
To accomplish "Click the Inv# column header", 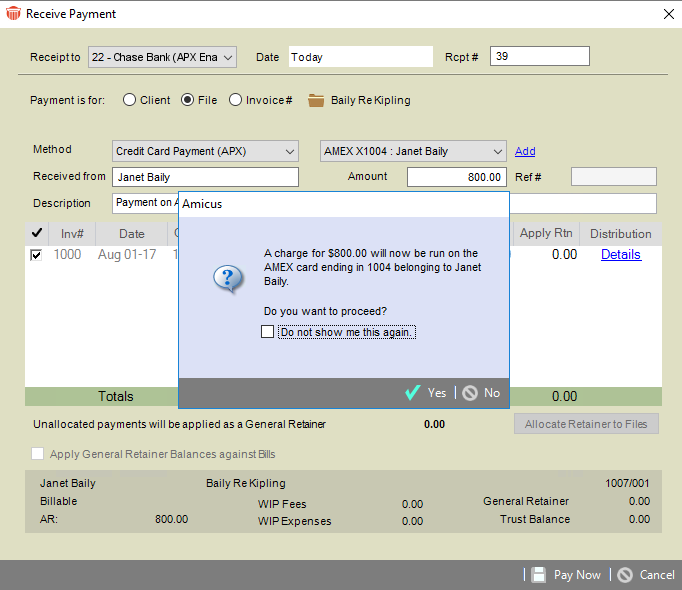I will [x=72, y=234].
